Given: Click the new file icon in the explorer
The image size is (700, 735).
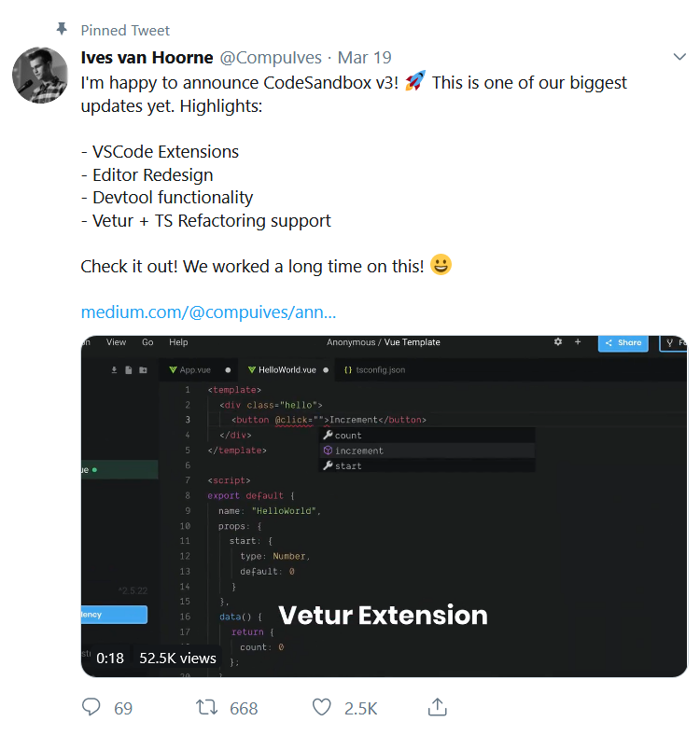Looking at the screenshot, I should coord(129,370).
